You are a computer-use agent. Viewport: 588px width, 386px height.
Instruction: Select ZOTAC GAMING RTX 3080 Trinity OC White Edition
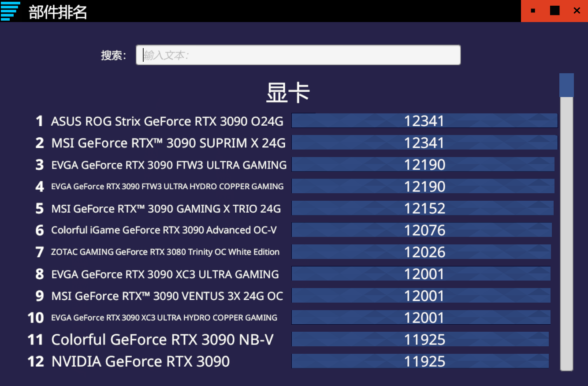pos(165,252)
